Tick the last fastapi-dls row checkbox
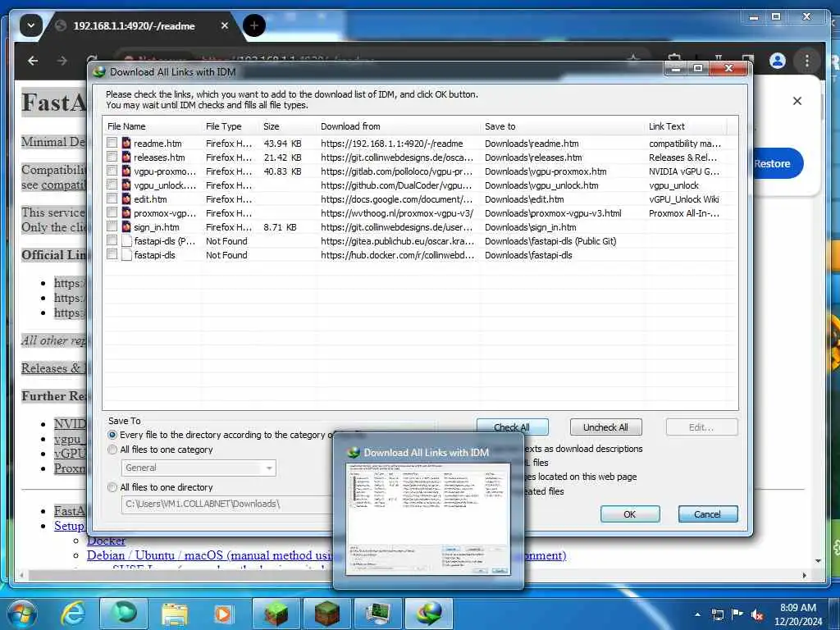Image resolution: width=840 pixels, height=630 pixels. pyautogui.click(x=112, y=254)
